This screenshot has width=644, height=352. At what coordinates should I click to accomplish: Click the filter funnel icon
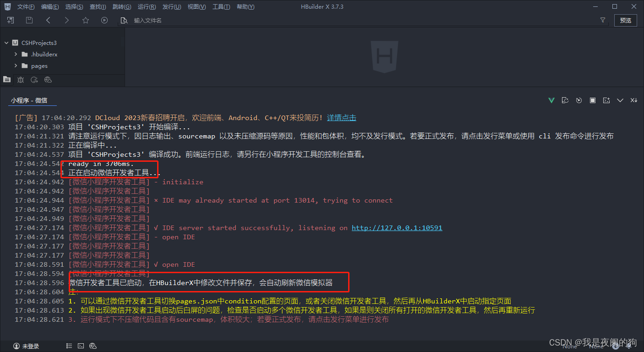[603, 20]
